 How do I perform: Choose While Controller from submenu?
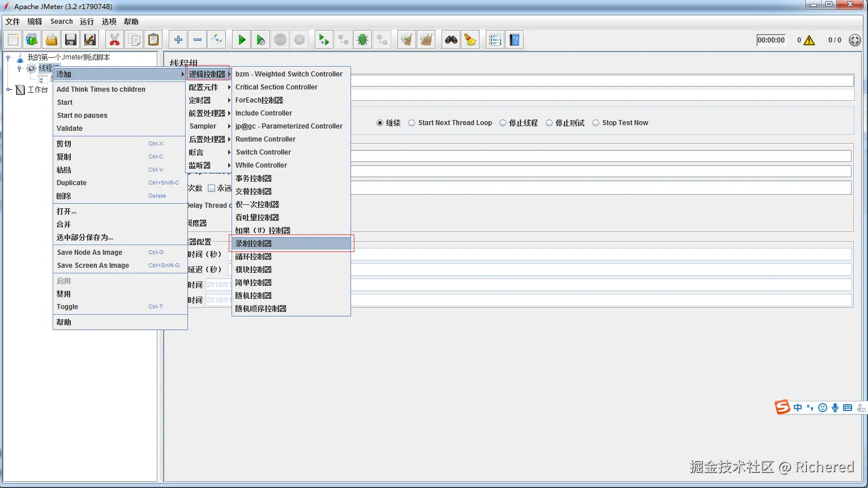click(291, 165)
